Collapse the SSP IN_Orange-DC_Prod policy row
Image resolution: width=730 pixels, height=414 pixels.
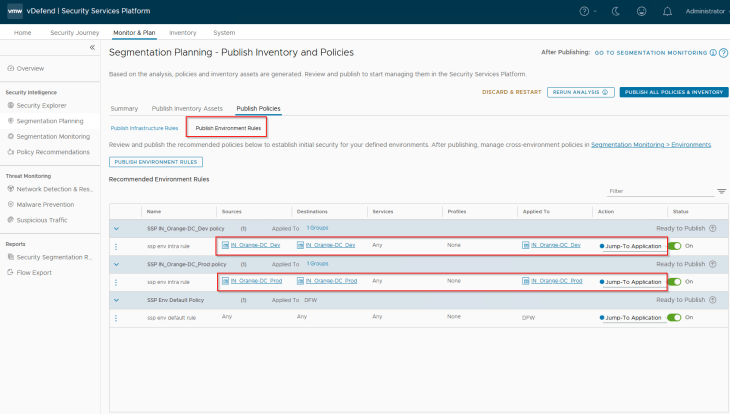coord(116,264)
